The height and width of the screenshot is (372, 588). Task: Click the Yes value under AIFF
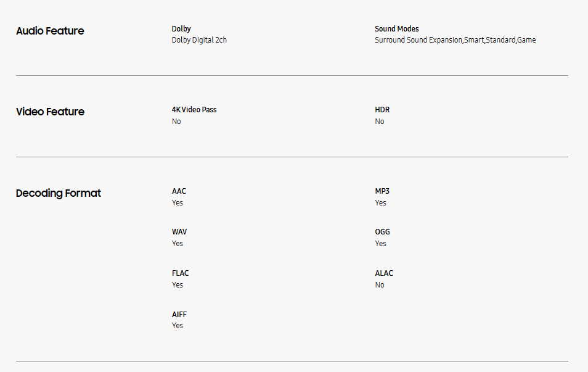[x=178, y=326]
